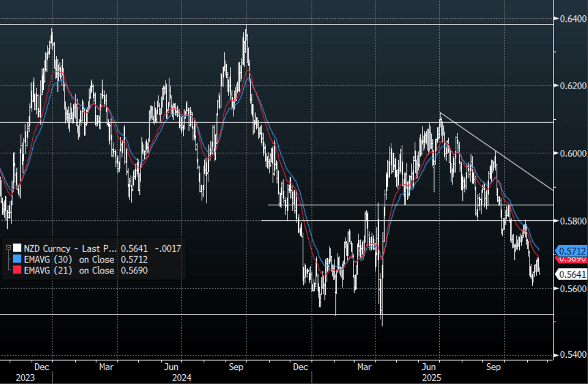Click the red EMAVG (21) legend swatch
The image size is (588, 384).
pyautogui.click(x=16, y=270)
